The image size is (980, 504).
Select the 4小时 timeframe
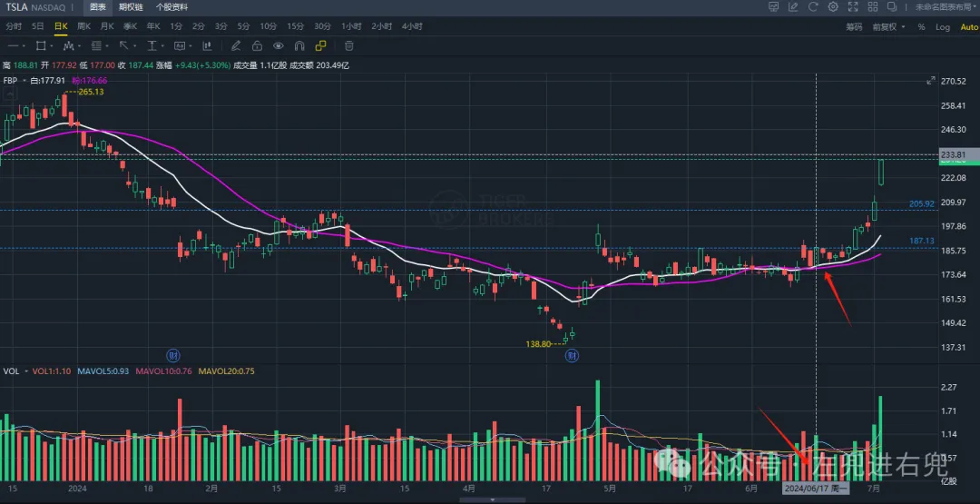pyautogui.click(x=412, y=27)
